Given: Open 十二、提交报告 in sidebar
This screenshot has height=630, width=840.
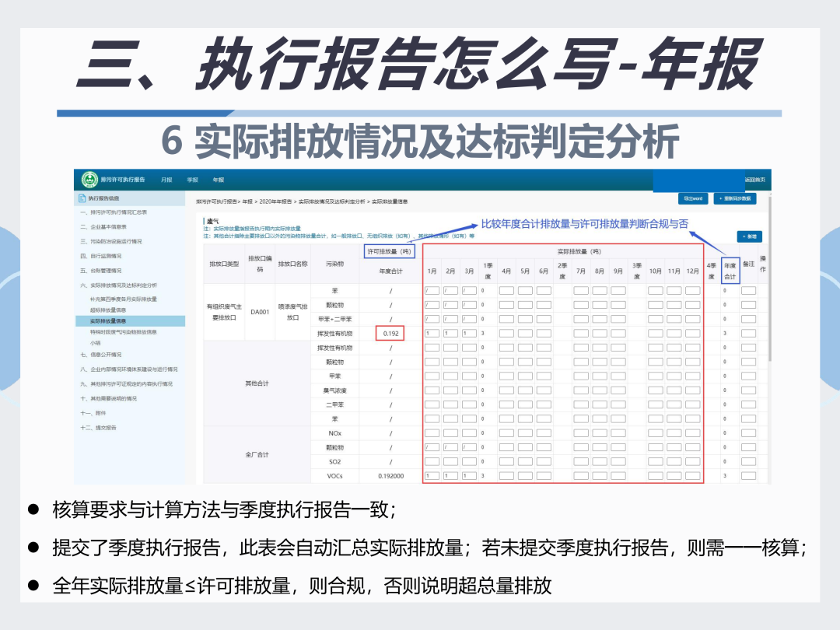Looking at the screenshot, I should [98, 428].
